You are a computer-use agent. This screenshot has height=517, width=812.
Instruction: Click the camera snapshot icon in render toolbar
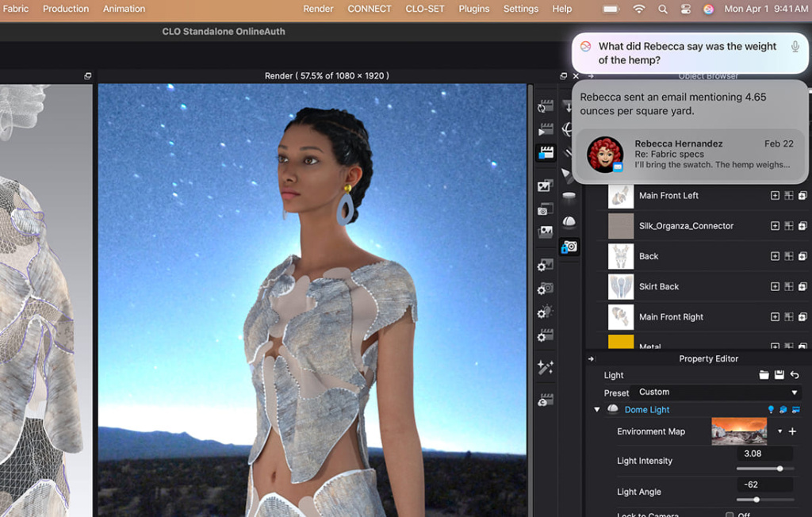pyautogui.click(x=546, y=209)
